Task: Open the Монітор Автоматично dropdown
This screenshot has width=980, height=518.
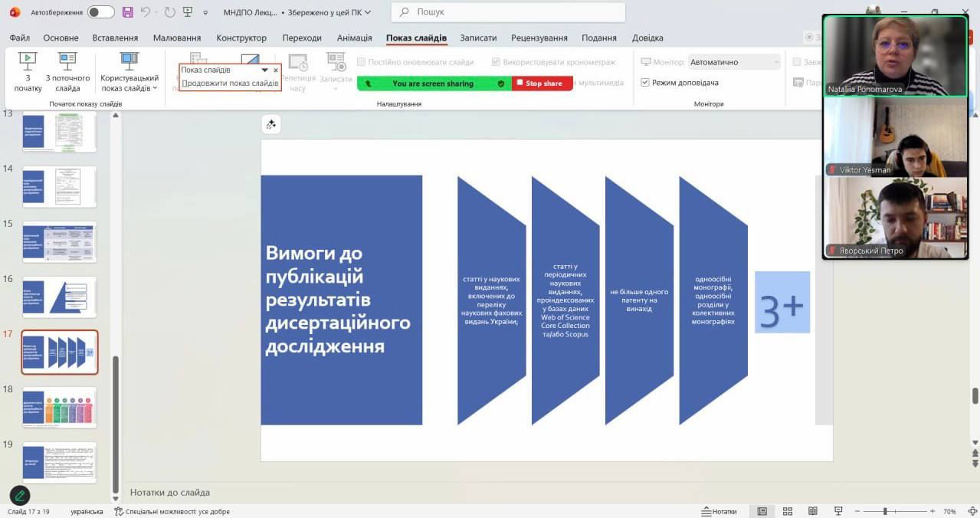Action: [733, 62]
